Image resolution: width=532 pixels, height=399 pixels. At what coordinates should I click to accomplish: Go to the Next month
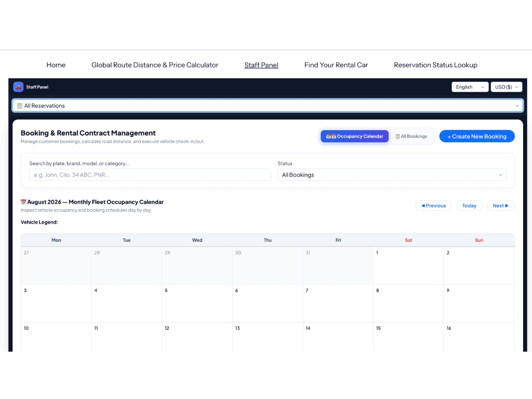pos(501,206)
